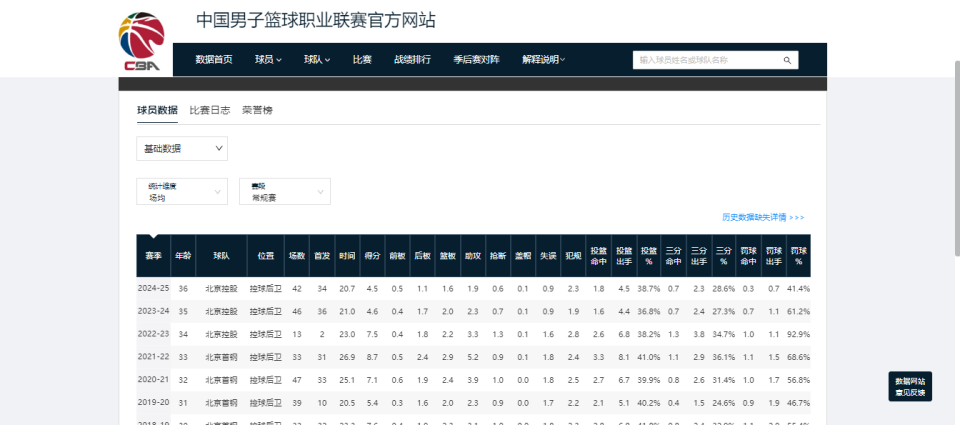Click the 得分 column header
The image size is (960, 425).
[372, 256]
